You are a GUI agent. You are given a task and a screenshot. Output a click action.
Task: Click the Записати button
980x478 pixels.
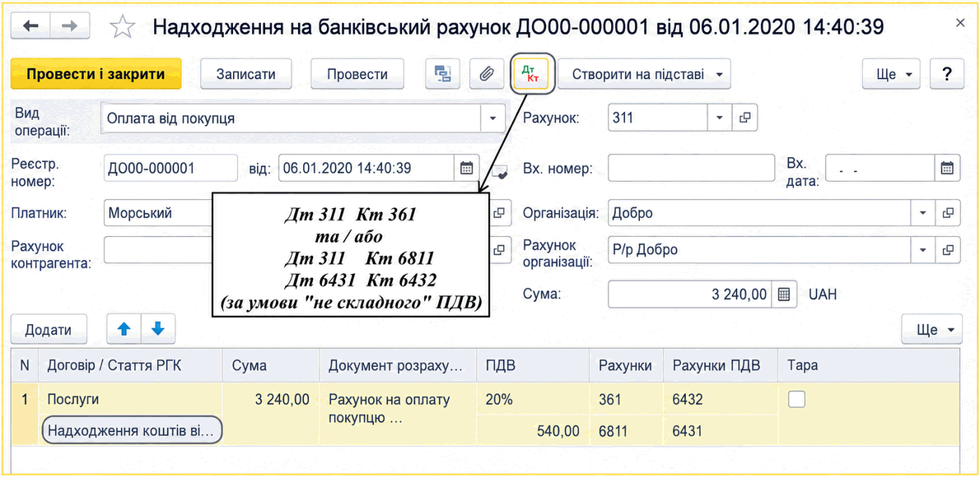tap(246, 74)
